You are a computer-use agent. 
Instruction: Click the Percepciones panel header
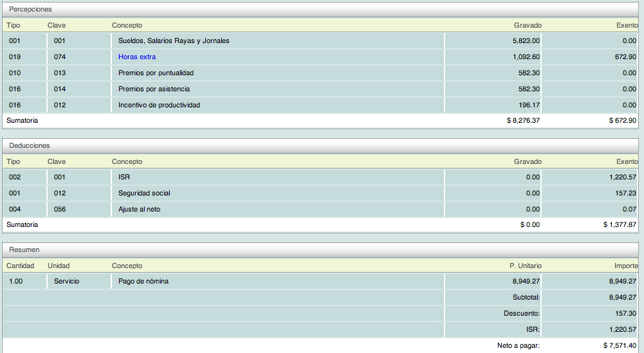click(30, 10)
